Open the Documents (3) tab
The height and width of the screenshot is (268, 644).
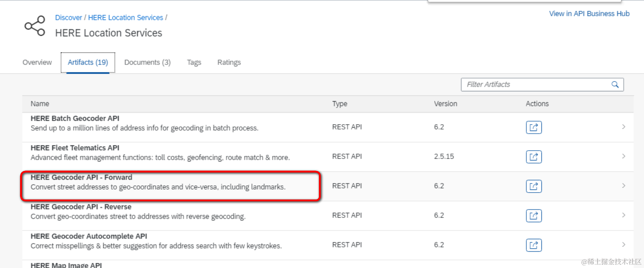(x=148, y=62)
